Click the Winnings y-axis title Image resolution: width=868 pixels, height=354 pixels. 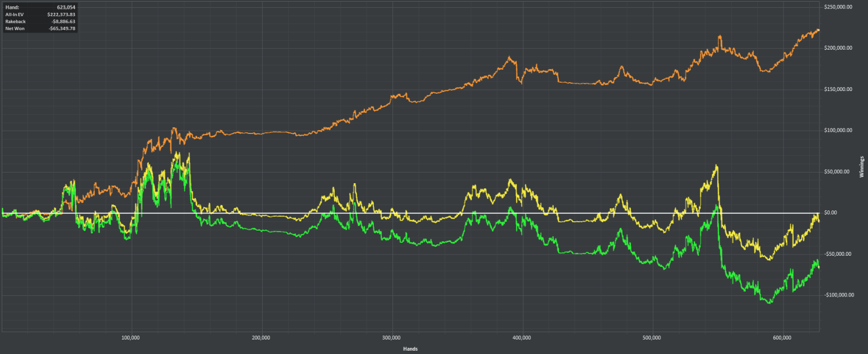(862, 167)
